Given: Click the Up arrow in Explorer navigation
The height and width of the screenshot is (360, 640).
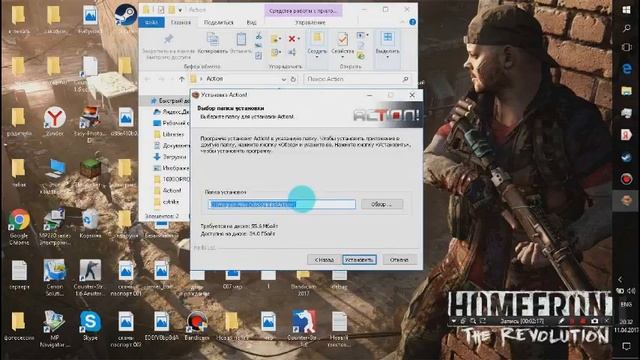Looking at the screenshot, I should coord(181,79).
